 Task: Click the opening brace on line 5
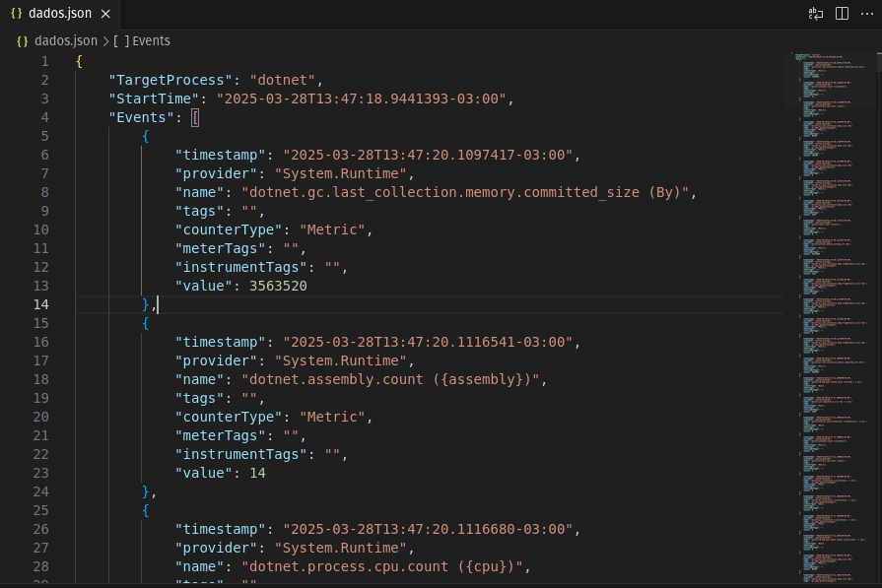[146, 136]
